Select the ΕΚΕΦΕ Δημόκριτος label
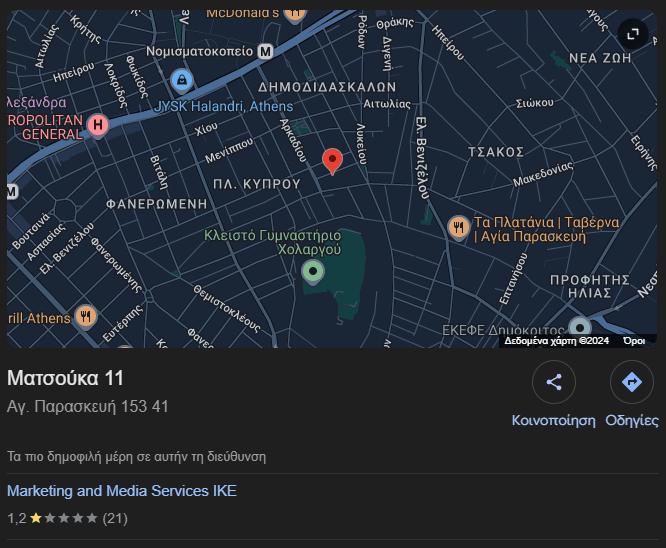This screenshot has width=666, height=548. (503, 330)
